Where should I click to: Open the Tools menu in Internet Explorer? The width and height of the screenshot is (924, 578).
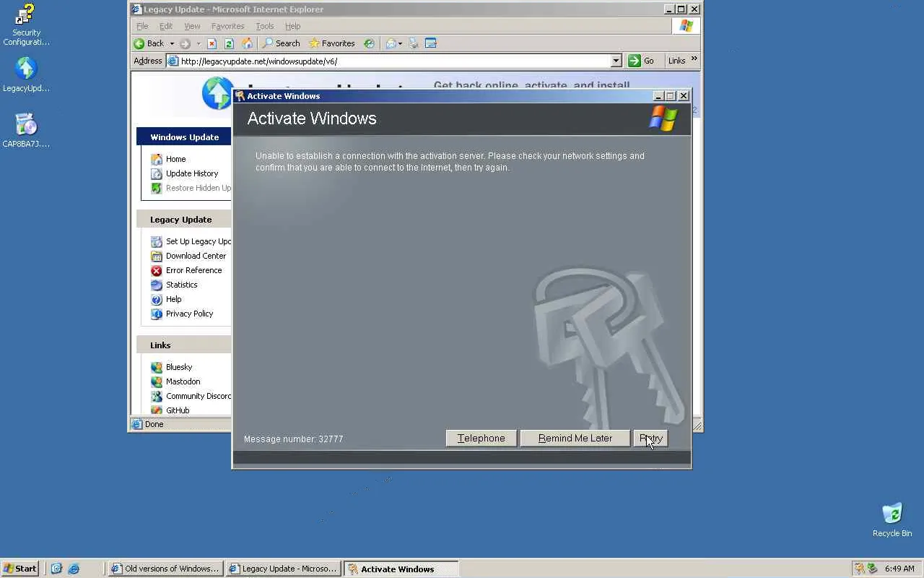pos(265,26)
